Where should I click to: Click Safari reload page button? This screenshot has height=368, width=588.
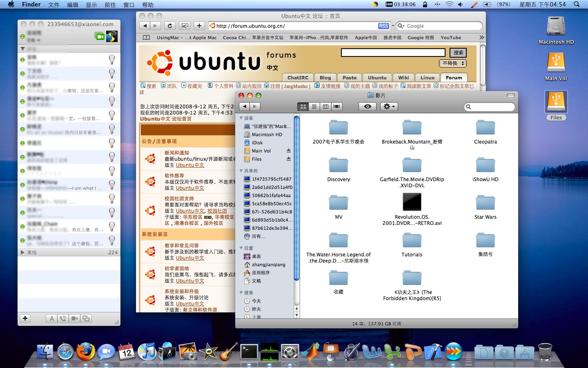[x=170, y=26]
